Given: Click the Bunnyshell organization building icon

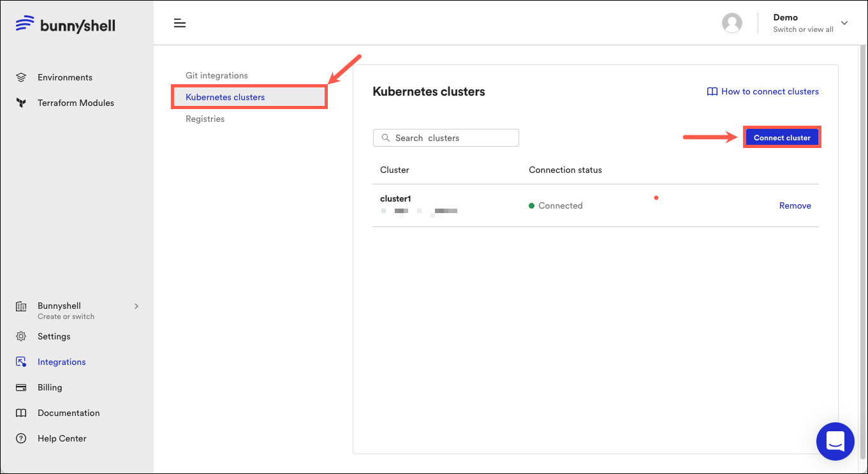Looking at the screenshot, I should click(x=21, y=306).
